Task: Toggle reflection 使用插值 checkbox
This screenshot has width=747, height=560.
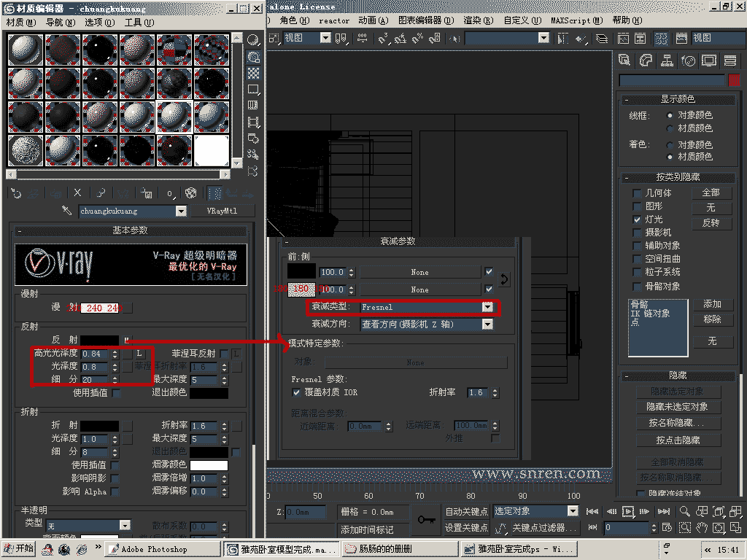Action: point(116,393)
